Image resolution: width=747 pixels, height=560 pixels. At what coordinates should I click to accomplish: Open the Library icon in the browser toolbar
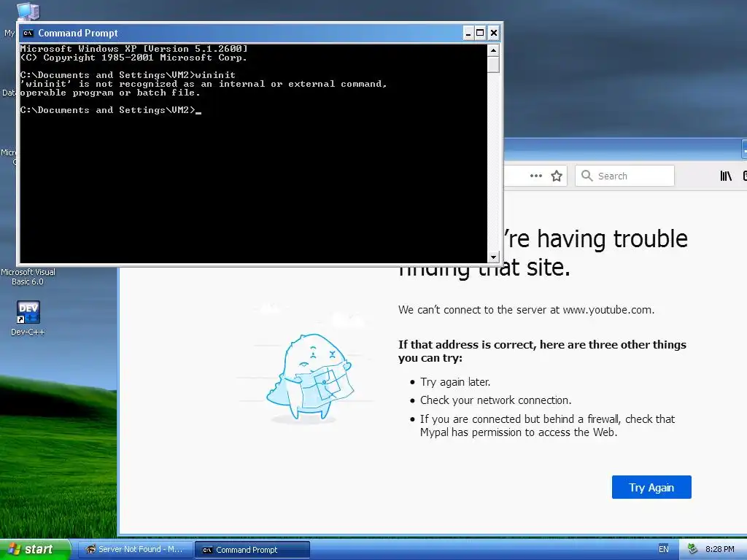(726, 176)
